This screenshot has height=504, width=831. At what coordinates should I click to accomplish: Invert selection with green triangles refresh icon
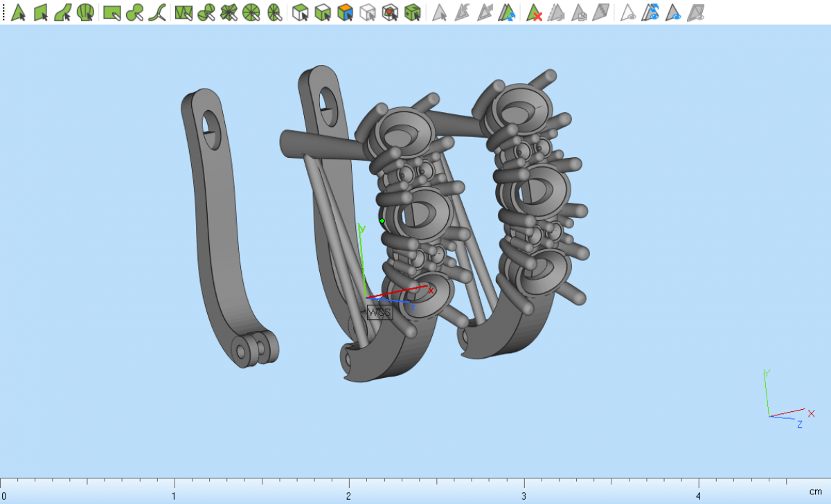pos(508,12)
